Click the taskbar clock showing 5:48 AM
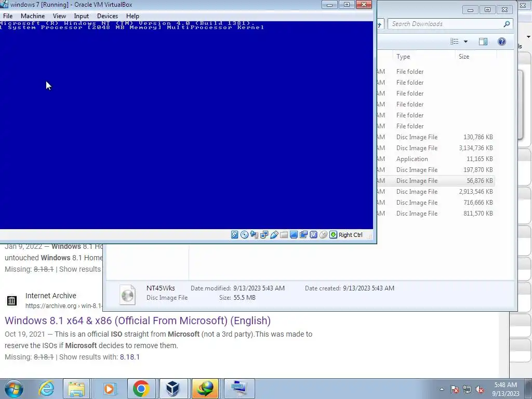532x399 pixels. (x=506, y=389)
